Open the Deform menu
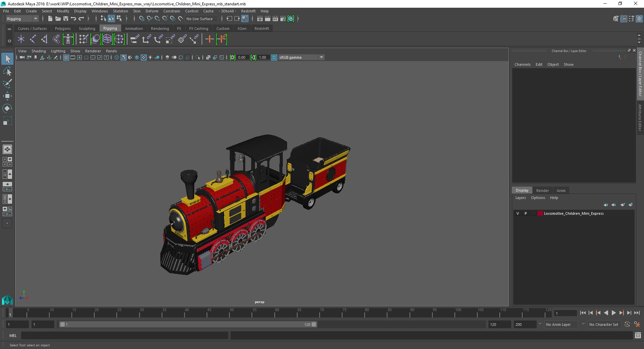This screenshot has width=644, height=349. click(x=152, y=11)
